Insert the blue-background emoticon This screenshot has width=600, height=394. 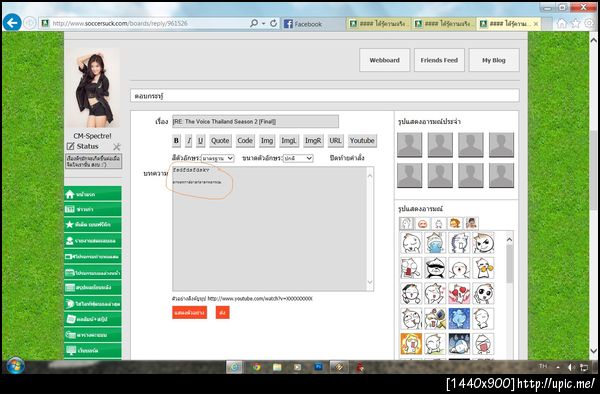tap(459, 319)
